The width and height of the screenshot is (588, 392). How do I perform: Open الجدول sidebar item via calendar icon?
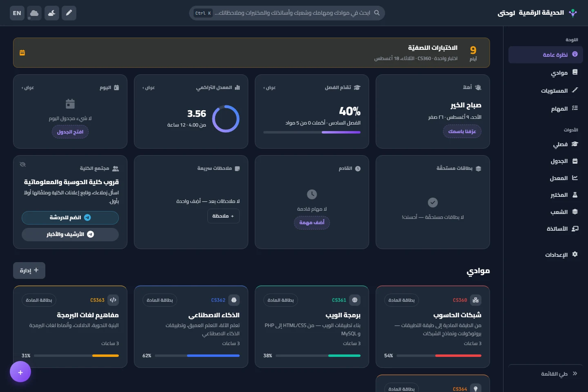(575, 161)
